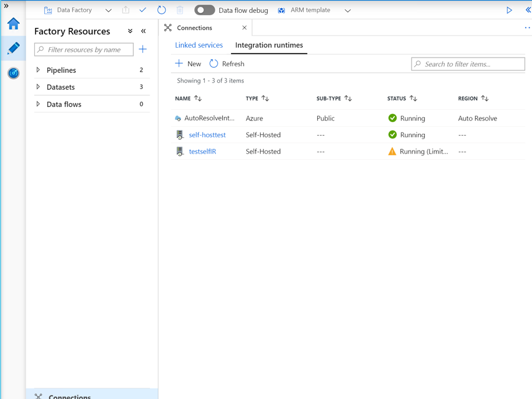
Task: Open the Home icon in sidebar
Action: click(13, 24)
